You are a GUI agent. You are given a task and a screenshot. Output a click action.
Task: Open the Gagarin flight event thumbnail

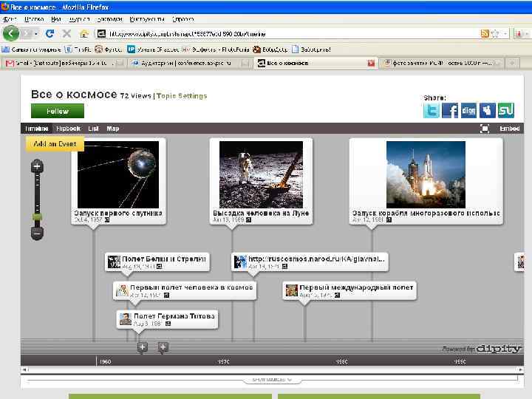tap(122, 290)
